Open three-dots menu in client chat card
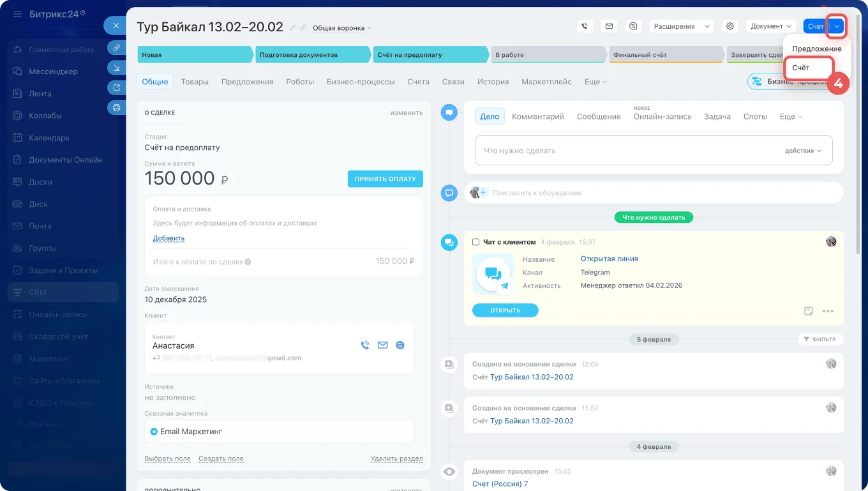Screen dimensions: 868x491 [x=828, y=311]
